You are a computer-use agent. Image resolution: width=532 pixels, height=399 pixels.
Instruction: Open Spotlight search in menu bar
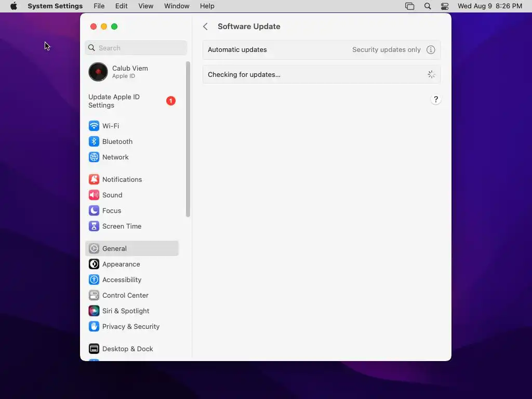[428, 6]
